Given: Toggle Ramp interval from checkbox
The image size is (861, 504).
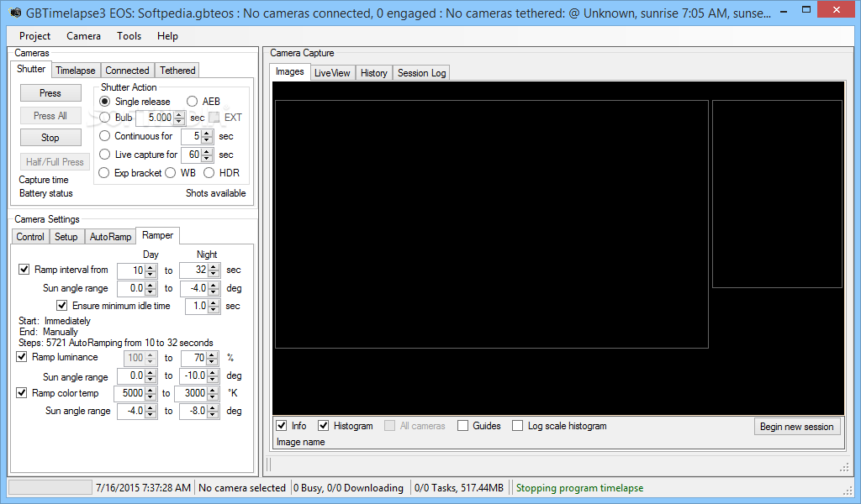Looking at the screenshot, I should pos(24,270).
